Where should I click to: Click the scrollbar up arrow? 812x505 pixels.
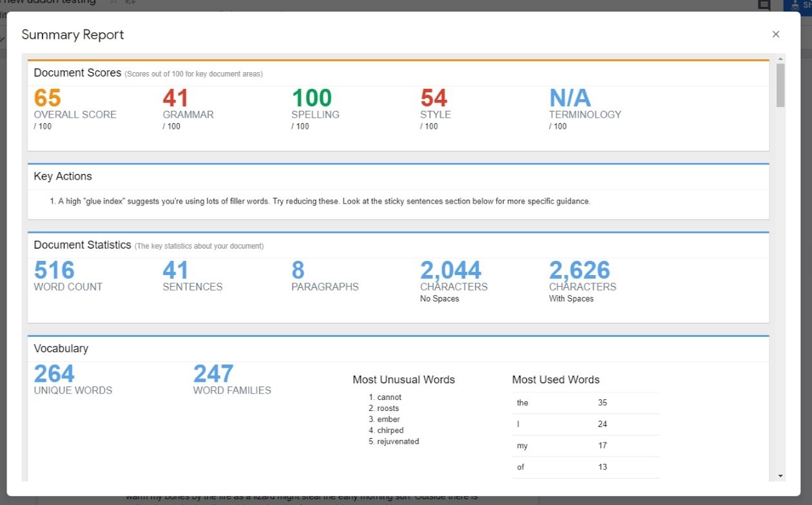780,59
